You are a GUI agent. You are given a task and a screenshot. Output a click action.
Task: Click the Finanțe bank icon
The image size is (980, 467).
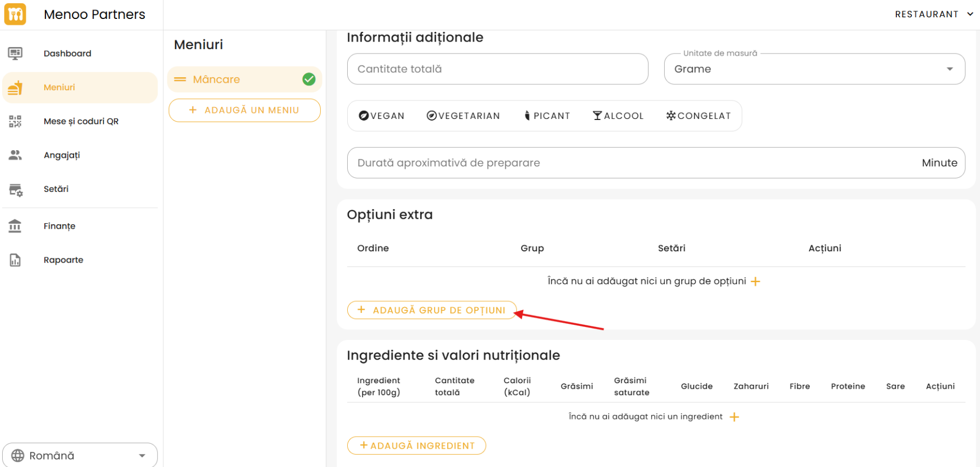click(15, 226)
